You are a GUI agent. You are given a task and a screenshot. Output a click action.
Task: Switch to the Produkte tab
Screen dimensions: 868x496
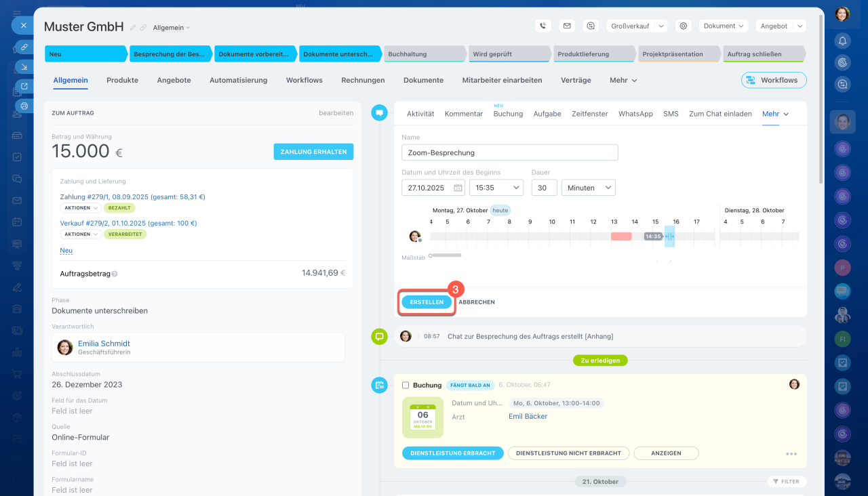(122, 80)
